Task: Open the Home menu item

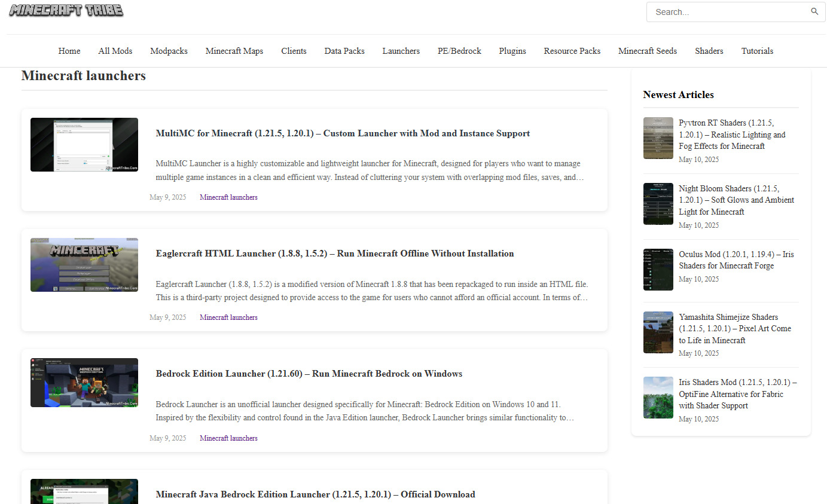Action: tap(69, 51)
